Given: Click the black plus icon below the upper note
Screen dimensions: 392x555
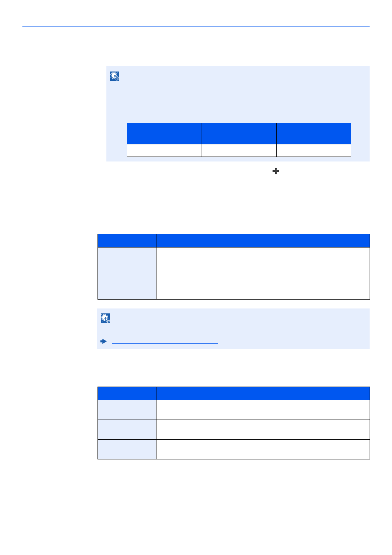Looking at the screenshot, I should 276,171.
